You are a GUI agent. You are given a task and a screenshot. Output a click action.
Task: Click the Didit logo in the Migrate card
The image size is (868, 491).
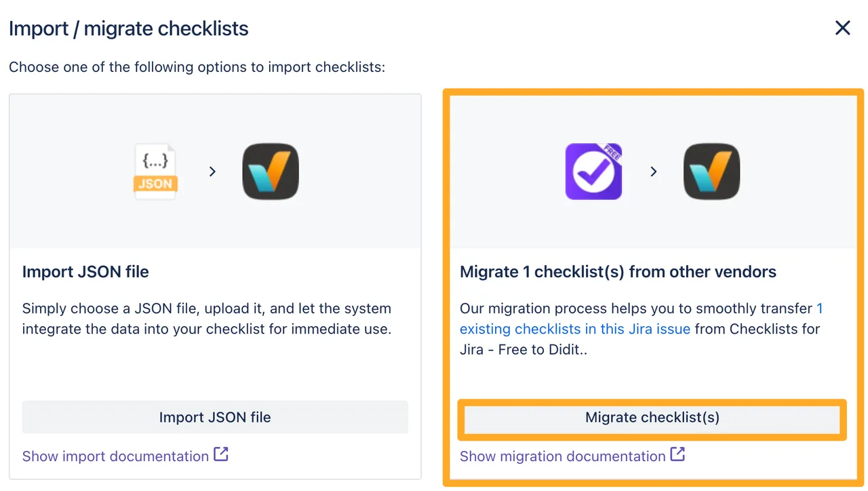(711, 172)
